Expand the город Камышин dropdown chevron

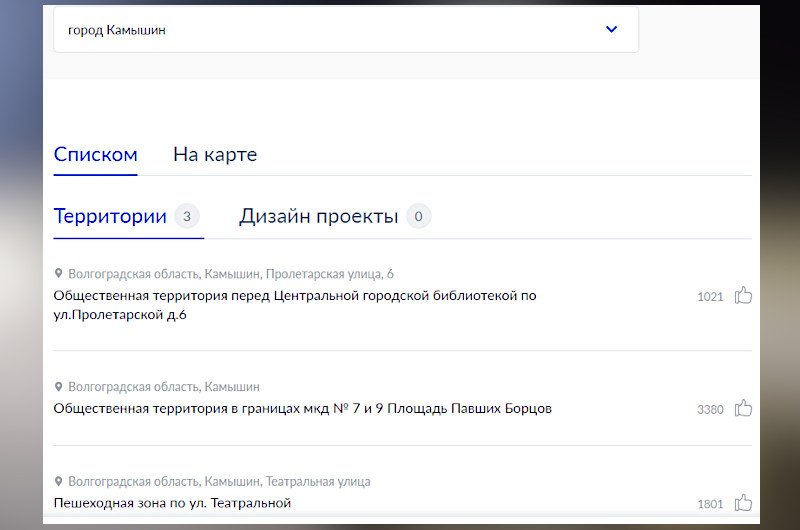click(611, 29)
